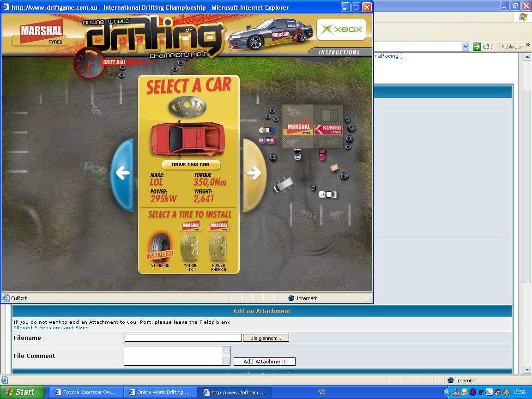
Task: Click the Filename input field
Action: pos(183,338)
